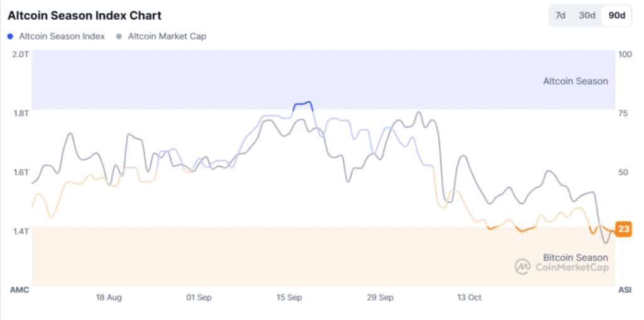644x320 pixels.
Task: Click the Bitcoin Season zone label
Action: click(x=575, y=257)
